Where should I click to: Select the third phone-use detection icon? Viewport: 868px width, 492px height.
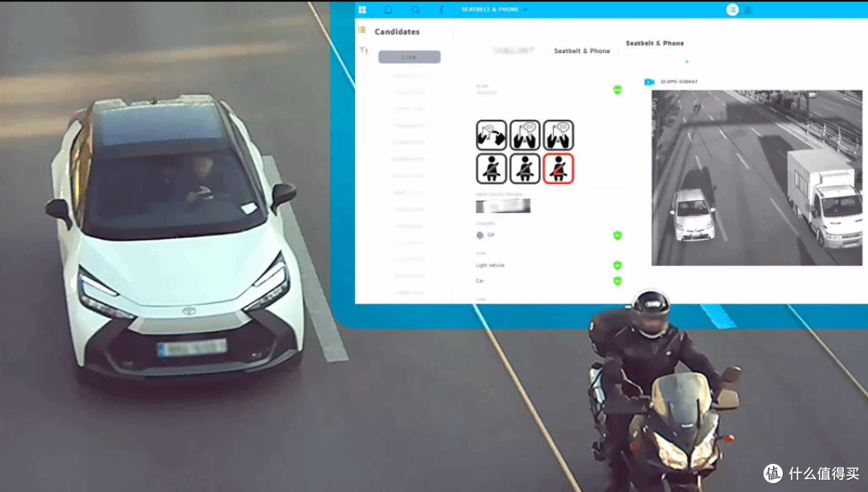(558, 135)
